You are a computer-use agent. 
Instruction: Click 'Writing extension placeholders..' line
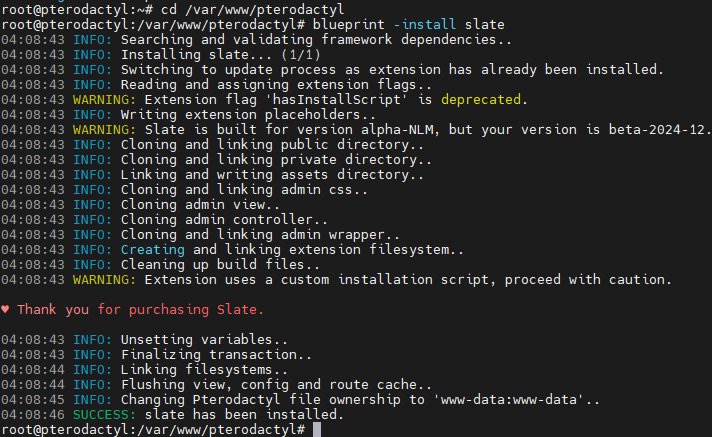248,114
